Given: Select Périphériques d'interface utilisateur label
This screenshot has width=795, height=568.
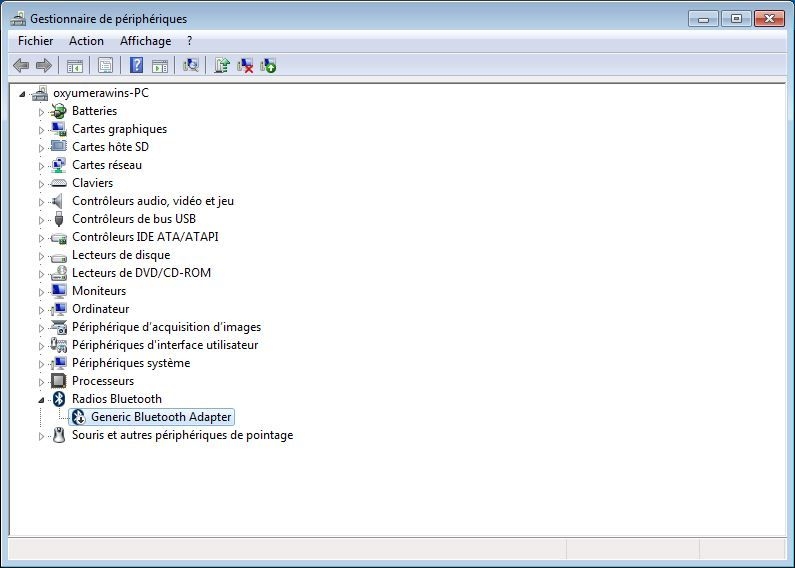Looking at the screenshot, I should [165, 345].
